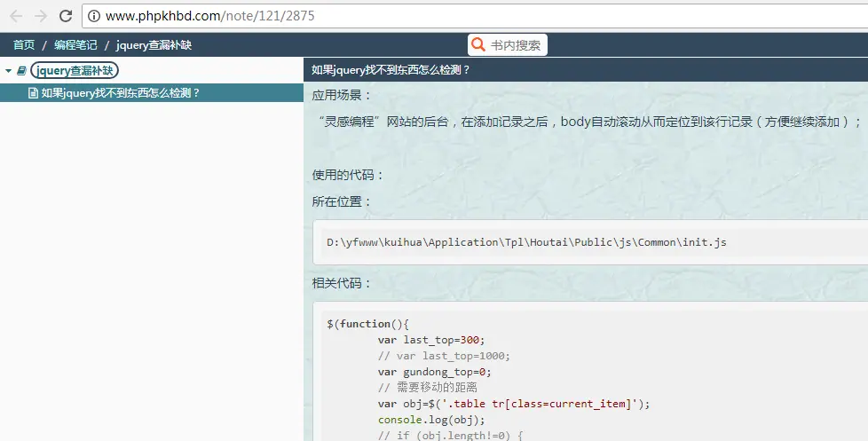Select the jquery查漏补缺 tree node
This screenshot has width=868, height=441.
click(x=75, y=70)
